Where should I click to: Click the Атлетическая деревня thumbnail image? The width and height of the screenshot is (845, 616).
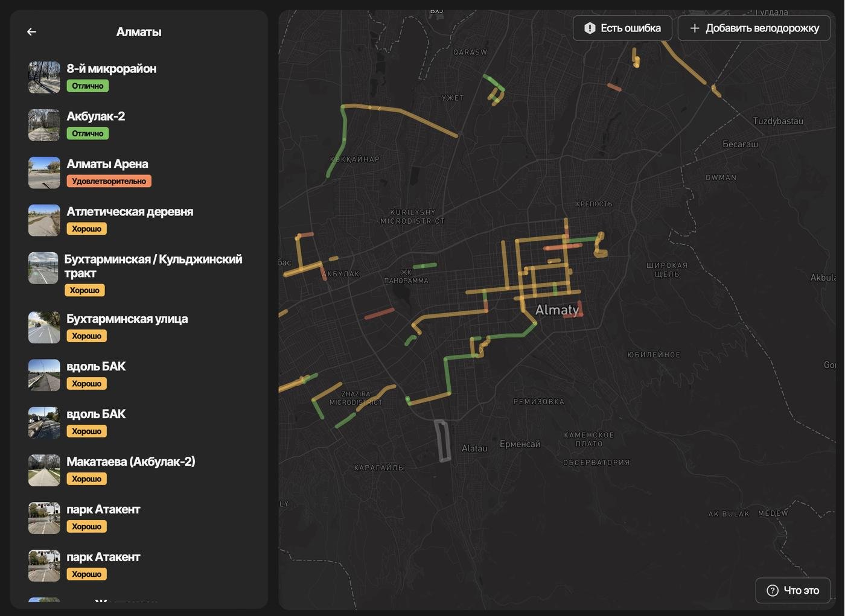pyautogui.click(x=44, y=220)
